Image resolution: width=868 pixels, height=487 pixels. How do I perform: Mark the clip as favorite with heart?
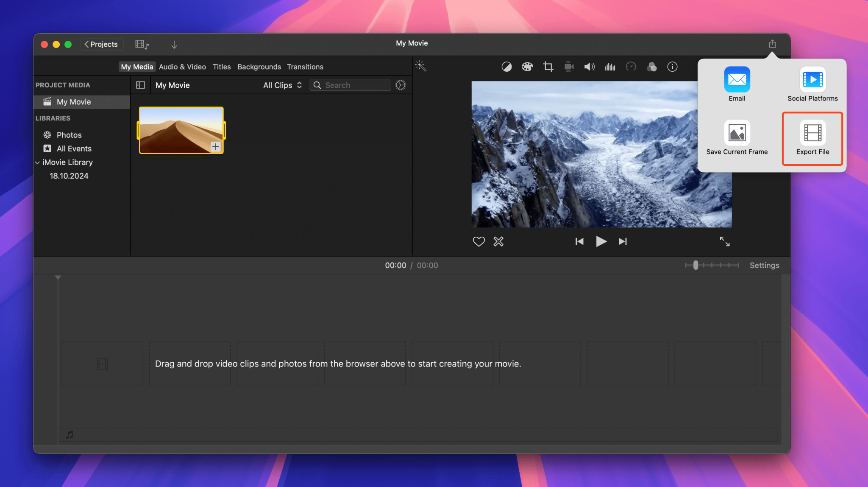(x=479, y=241)
